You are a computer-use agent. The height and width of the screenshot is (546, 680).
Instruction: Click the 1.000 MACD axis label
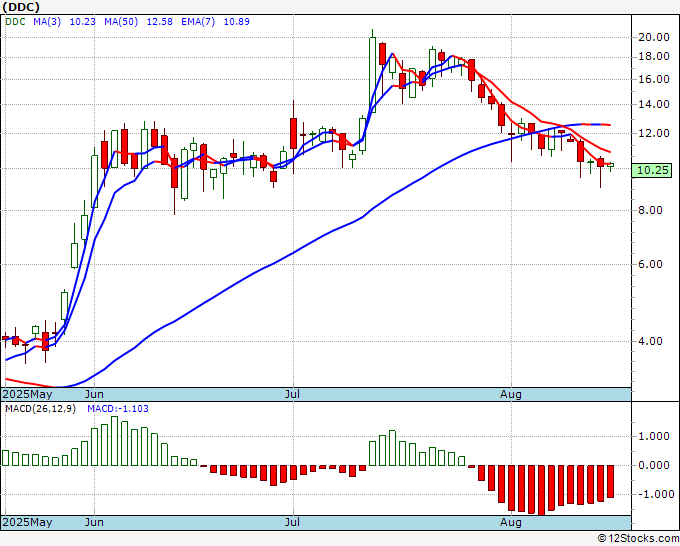pyautogui.click(x=654, y=436)
